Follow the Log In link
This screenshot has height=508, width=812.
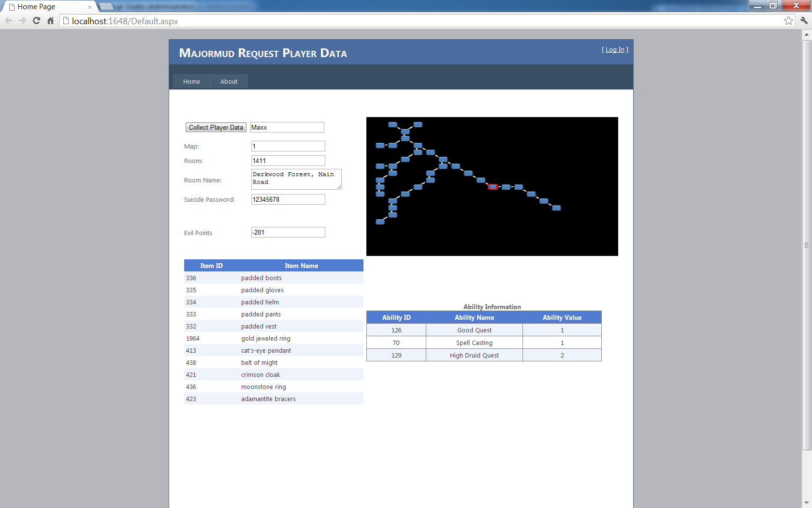tap(615, 49)
